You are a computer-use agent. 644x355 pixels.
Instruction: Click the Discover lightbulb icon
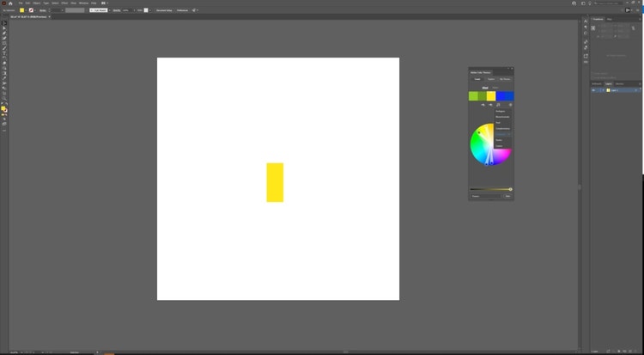coord(590,3)
